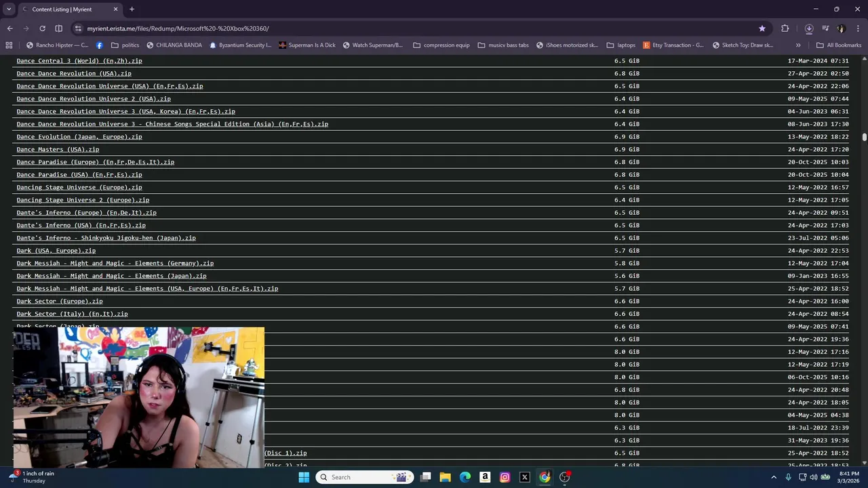Open the browser Downloads icon
The image size is (868, 488).
pyautogui.click(x=809, y=28)
